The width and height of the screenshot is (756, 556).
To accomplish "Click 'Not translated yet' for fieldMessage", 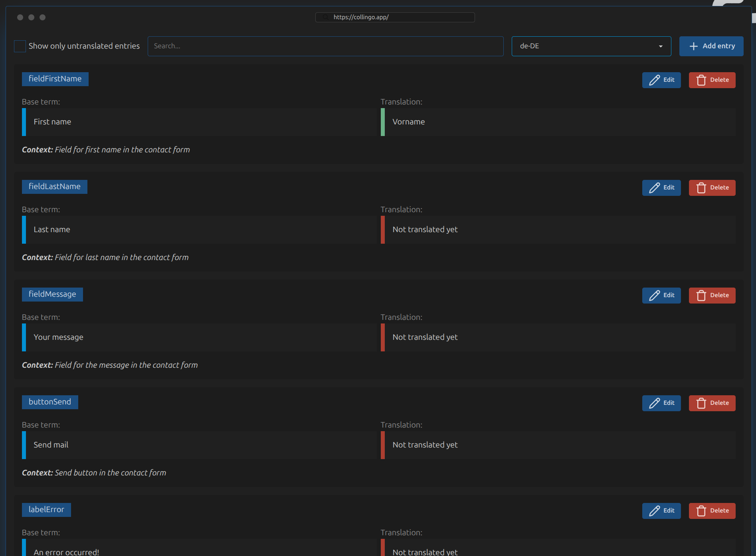I will (425, 337).
